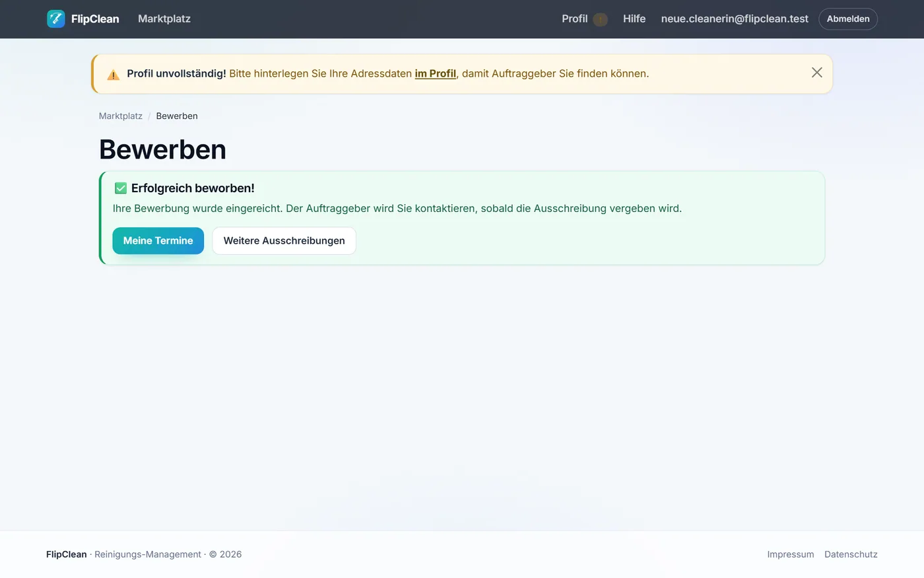Open the Hilfe page
This screenshot has height=578, width=924.
pos(634,18)
